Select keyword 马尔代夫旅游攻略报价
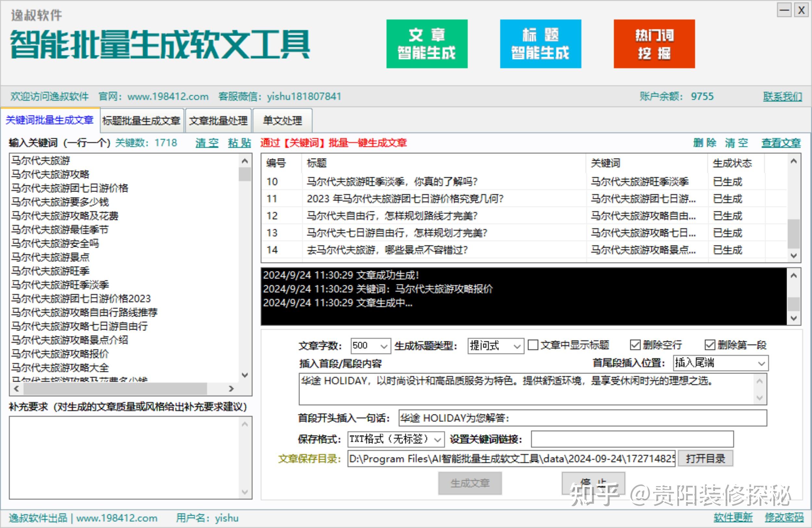 pos(60,354)
